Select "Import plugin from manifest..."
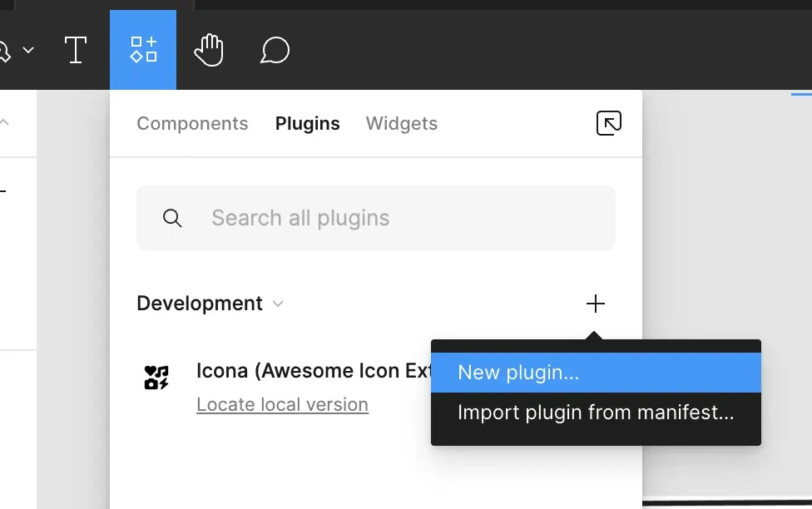Image resolution: width=812 pixels, height=509 pixels. tap(595, 413)
